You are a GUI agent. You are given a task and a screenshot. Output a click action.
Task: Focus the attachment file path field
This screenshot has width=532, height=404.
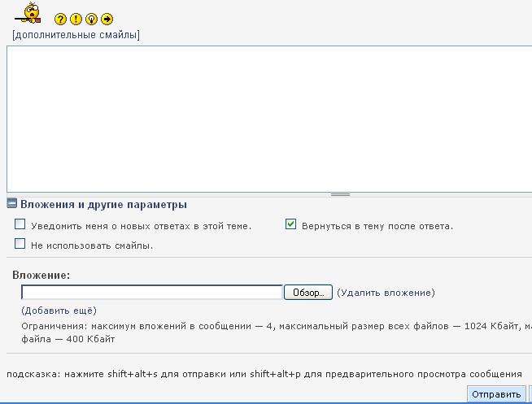pyautogui.click(x=151, y=293)
